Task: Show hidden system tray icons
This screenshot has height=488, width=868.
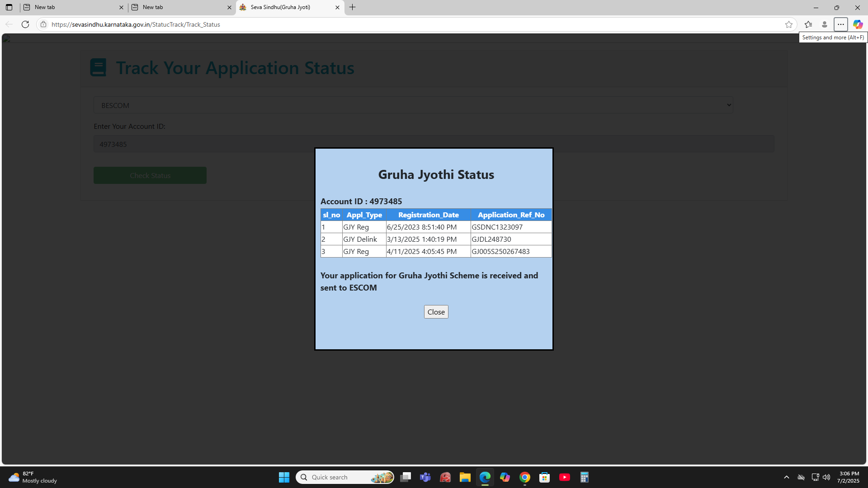Action: coord(787,477)
